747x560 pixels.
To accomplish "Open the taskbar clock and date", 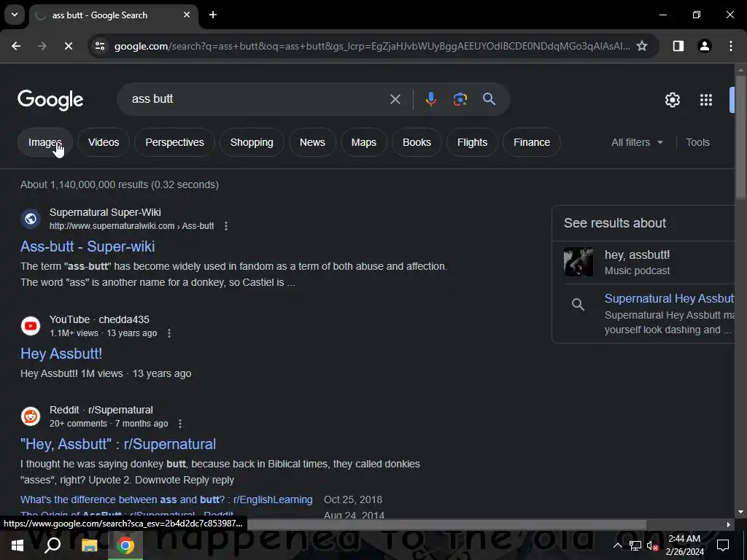I will coord(684,545).
